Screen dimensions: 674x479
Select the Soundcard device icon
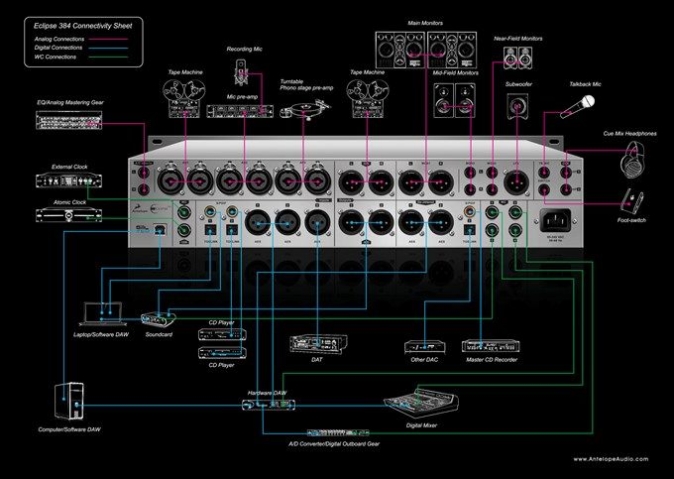pos(158,319)
